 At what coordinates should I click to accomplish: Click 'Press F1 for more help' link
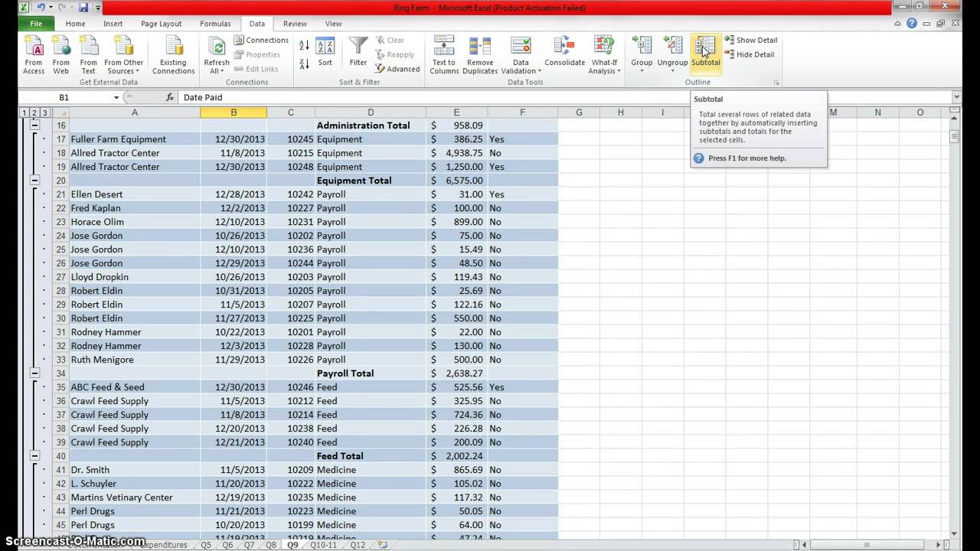746,158
